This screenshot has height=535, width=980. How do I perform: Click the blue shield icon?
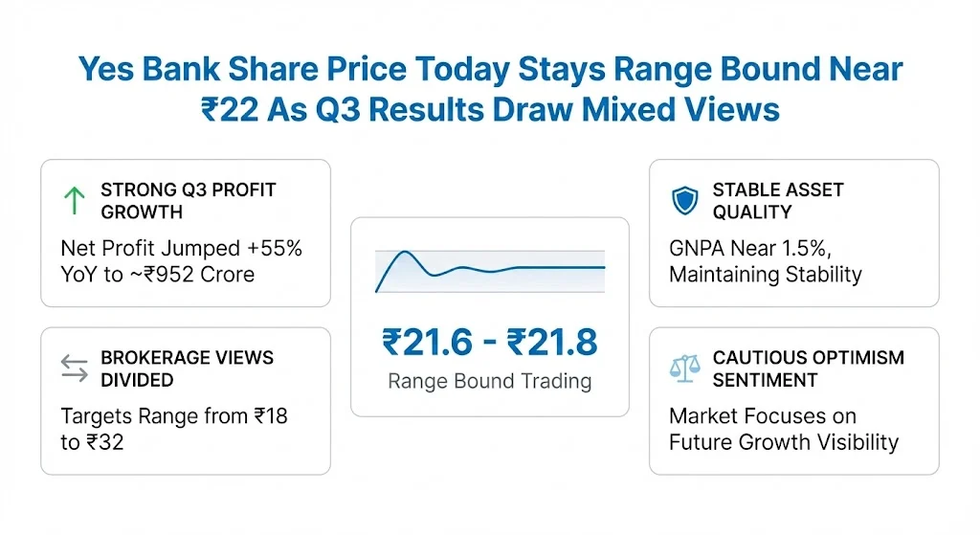[x=685, y=200]
